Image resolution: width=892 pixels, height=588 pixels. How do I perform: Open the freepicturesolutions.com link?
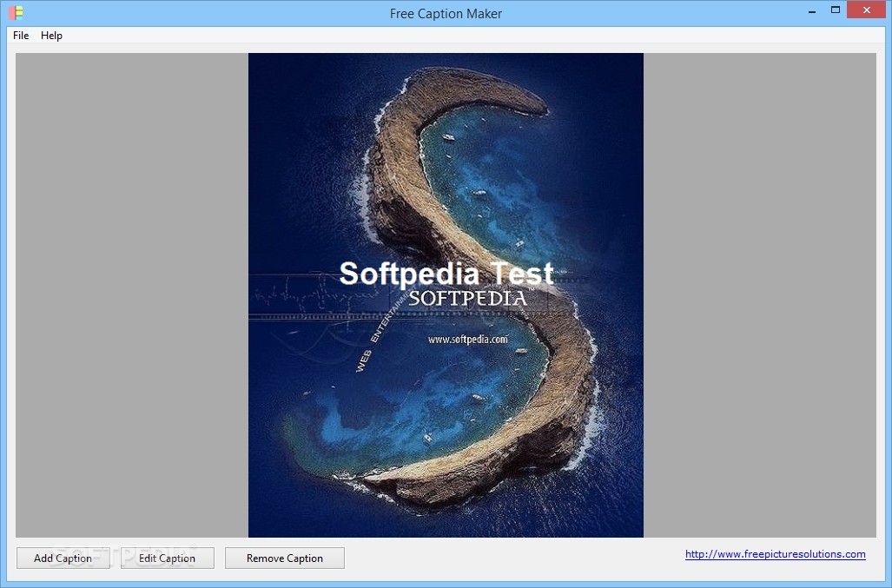[x=776, y=554]
